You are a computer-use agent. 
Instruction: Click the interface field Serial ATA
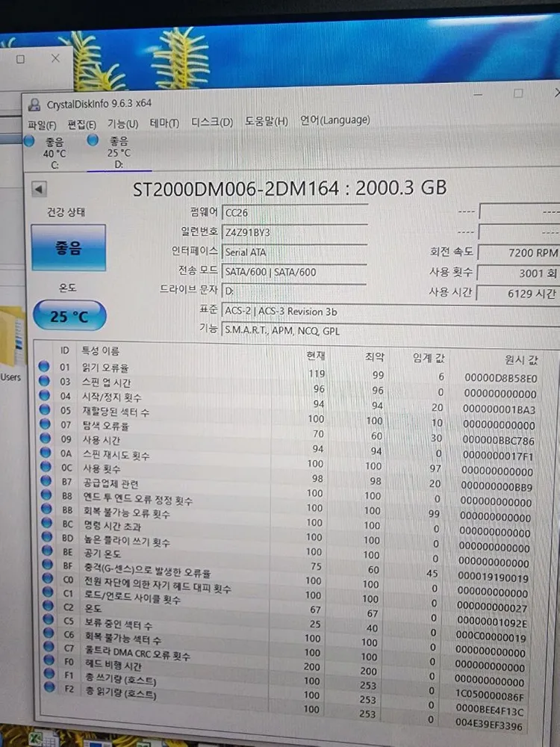coord(294,252)
